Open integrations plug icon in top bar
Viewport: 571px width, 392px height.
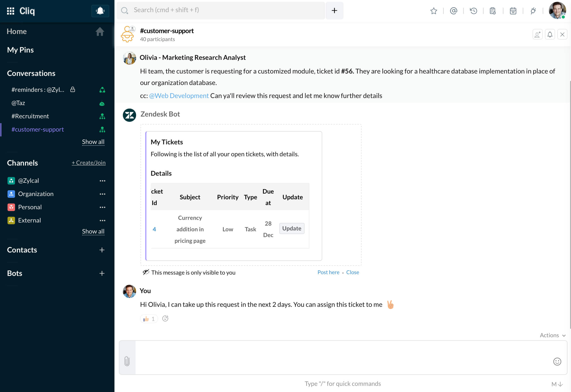pyautogui.click(x=533, y=11)
